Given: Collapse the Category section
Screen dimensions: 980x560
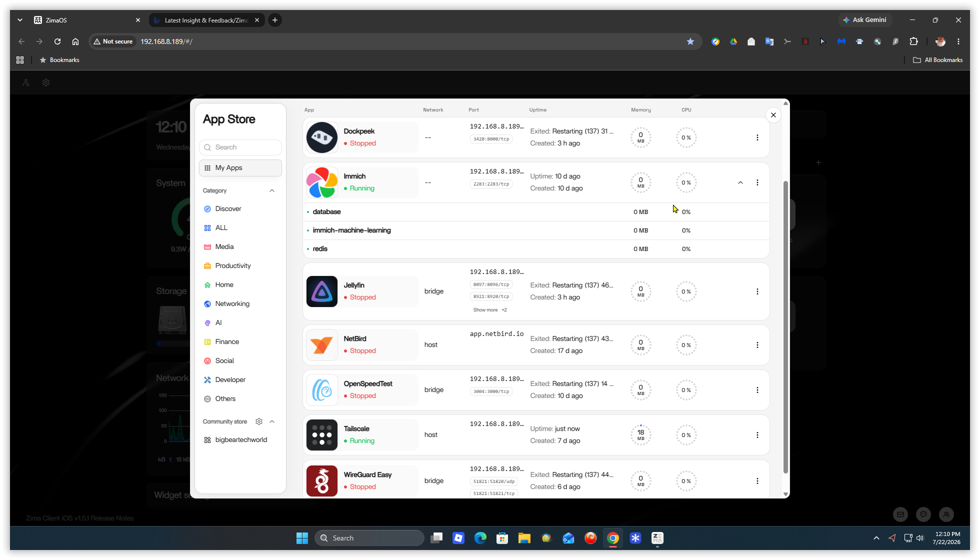Looking at the screenshot, I should click(272, 190).
